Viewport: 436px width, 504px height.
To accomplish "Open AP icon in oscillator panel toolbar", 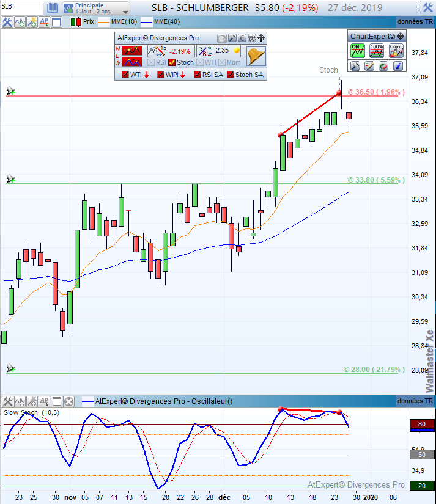I will [44, 401].
